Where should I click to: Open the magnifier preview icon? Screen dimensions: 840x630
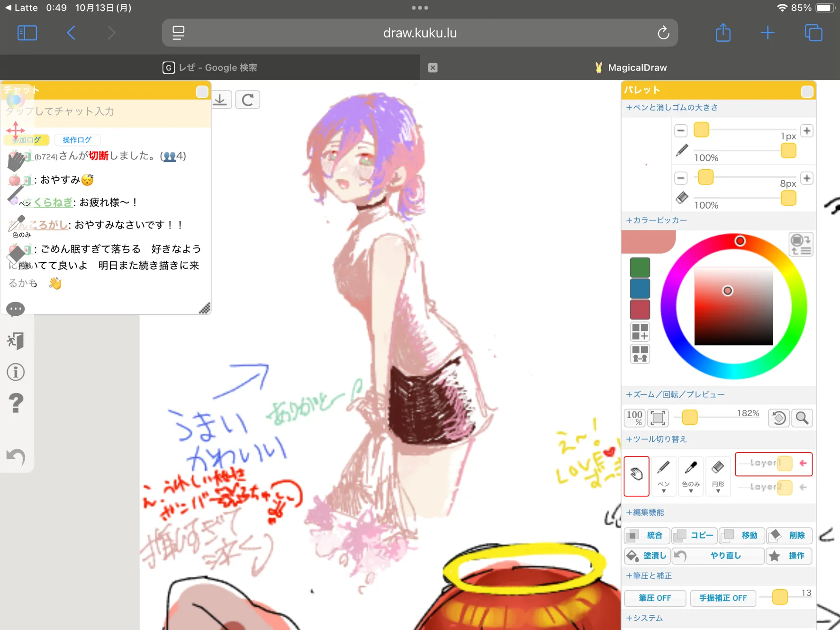(x=802, y=418)
